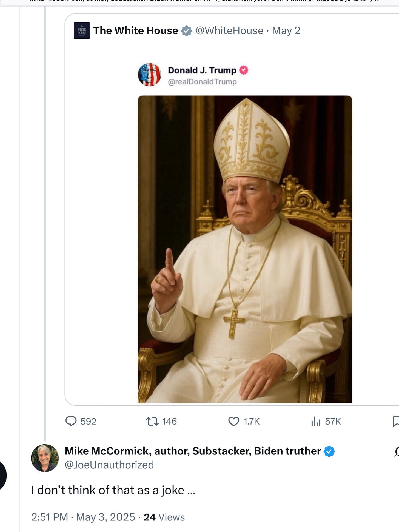Click the White House gray verified badge
The height and width of the screenshot is (532, 399).
pos(186,30)
